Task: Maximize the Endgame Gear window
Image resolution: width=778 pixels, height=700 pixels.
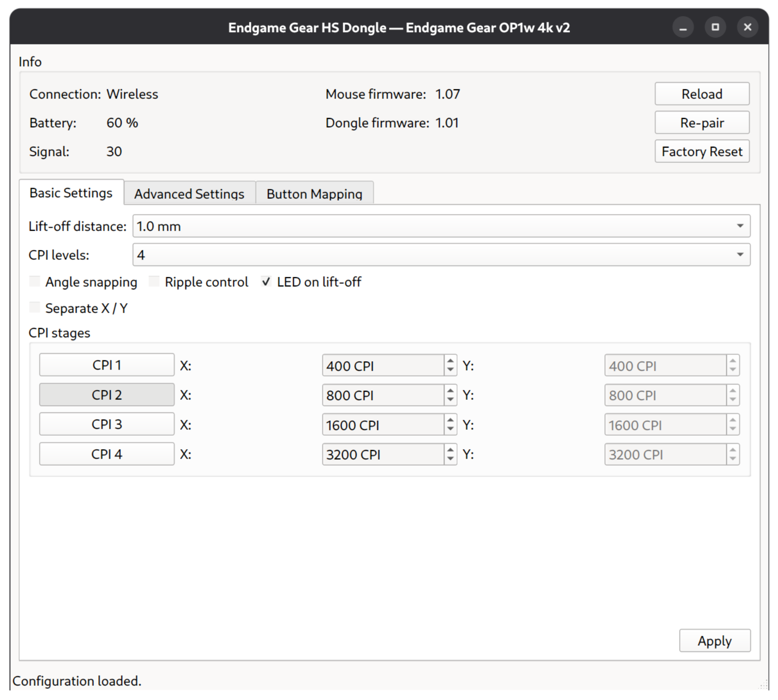Action: pyautogui.click(x=715, y=28)
